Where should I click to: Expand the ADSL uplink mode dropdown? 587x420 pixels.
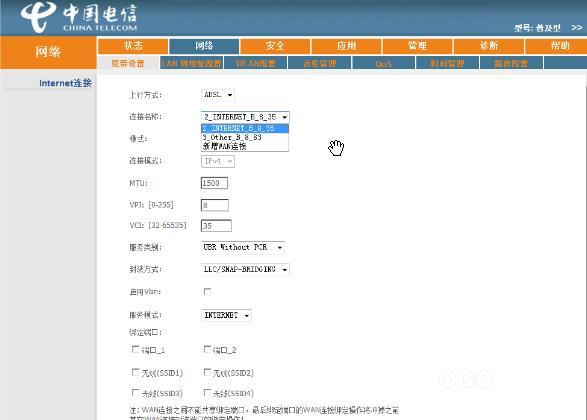point(218,95)
